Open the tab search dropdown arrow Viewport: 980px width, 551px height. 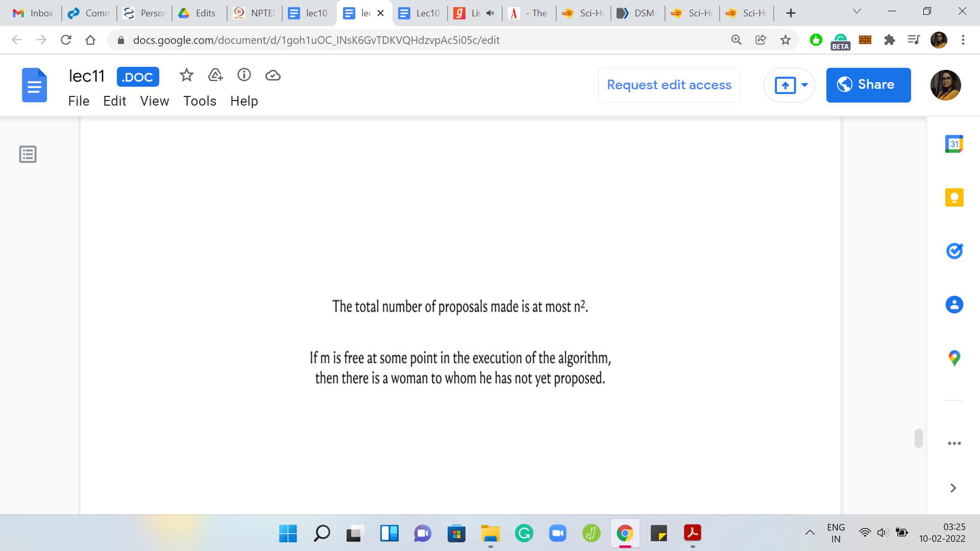coord(857,12)
